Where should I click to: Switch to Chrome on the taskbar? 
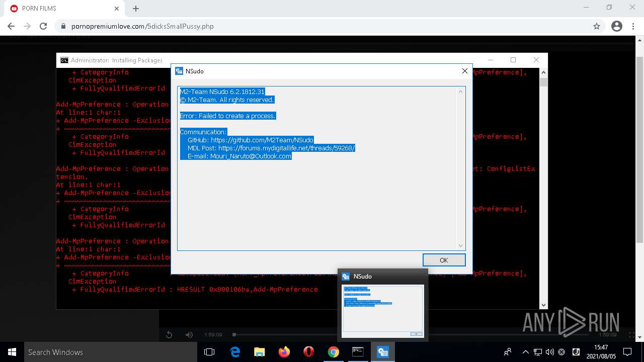point(334,352)
